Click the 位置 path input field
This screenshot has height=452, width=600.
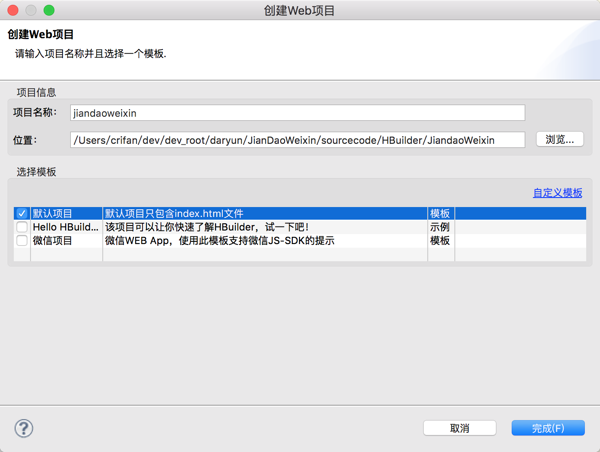(297, 140)
